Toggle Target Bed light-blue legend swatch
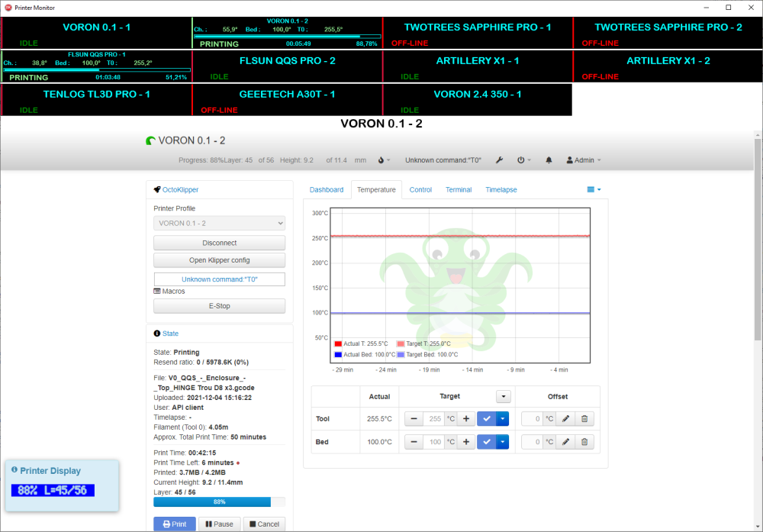The width and height of the screenshot is (763, 532). pyautogui.click(x=401, y=355)
